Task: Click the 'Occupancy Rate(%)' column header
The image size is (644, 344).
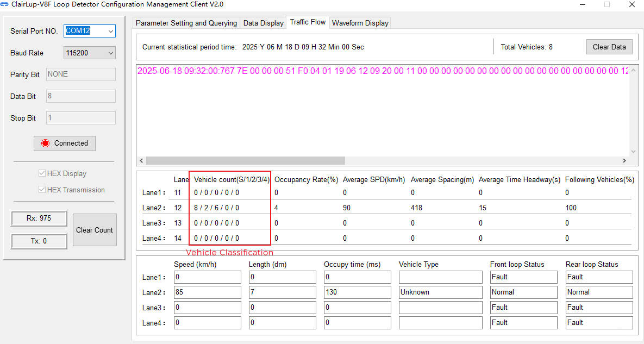Action: [307, 180]
